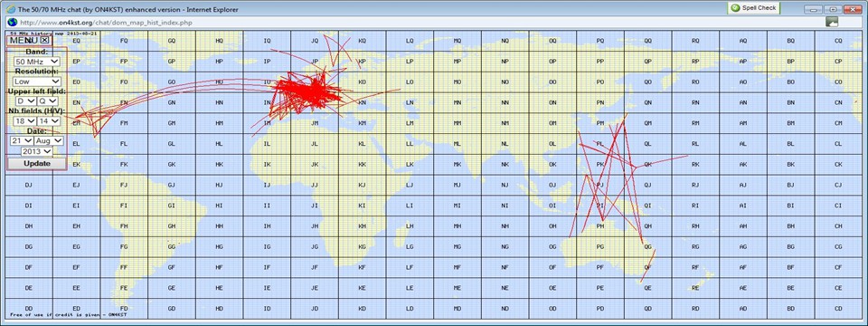
Task: Click the JO grid square over Europe
Action: pyautogui.click(x=315, y=82)
